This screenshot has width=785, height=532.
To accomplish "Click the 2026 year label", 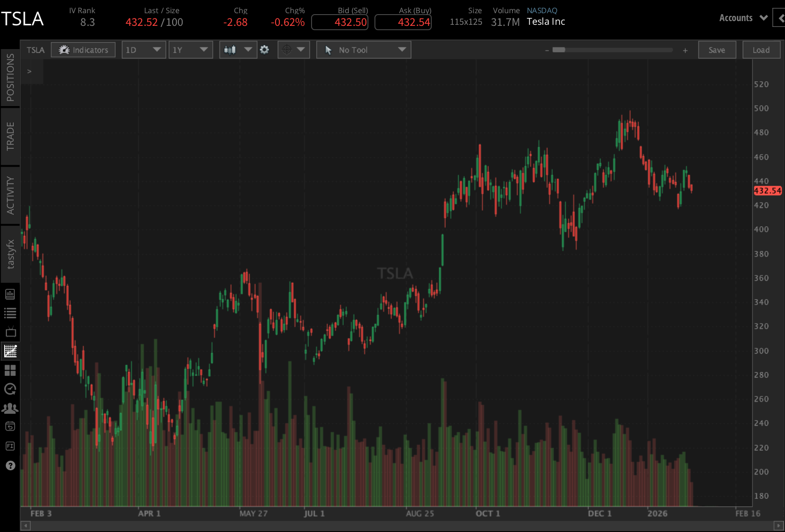I will click(657, 514).
